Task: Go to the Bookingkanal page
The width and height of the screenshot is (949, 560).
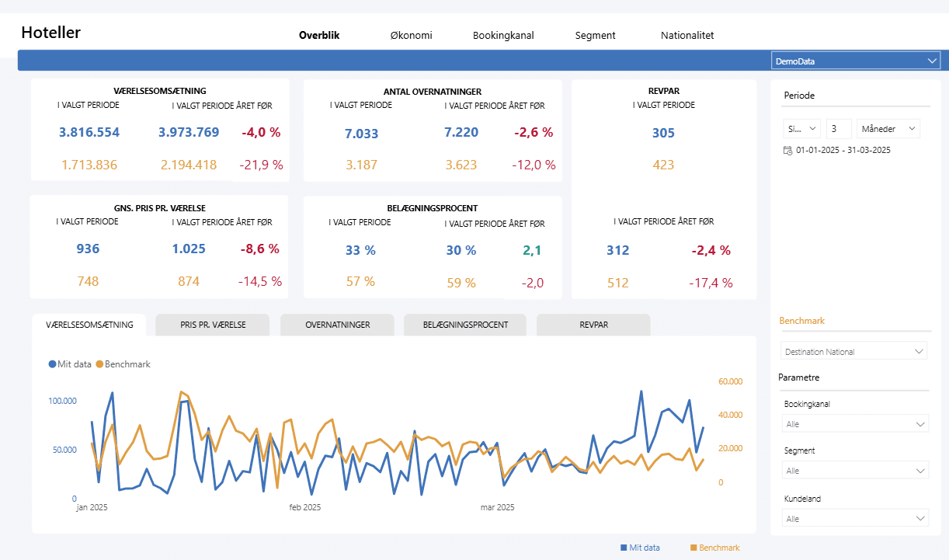Action: (x=503, y=35)
